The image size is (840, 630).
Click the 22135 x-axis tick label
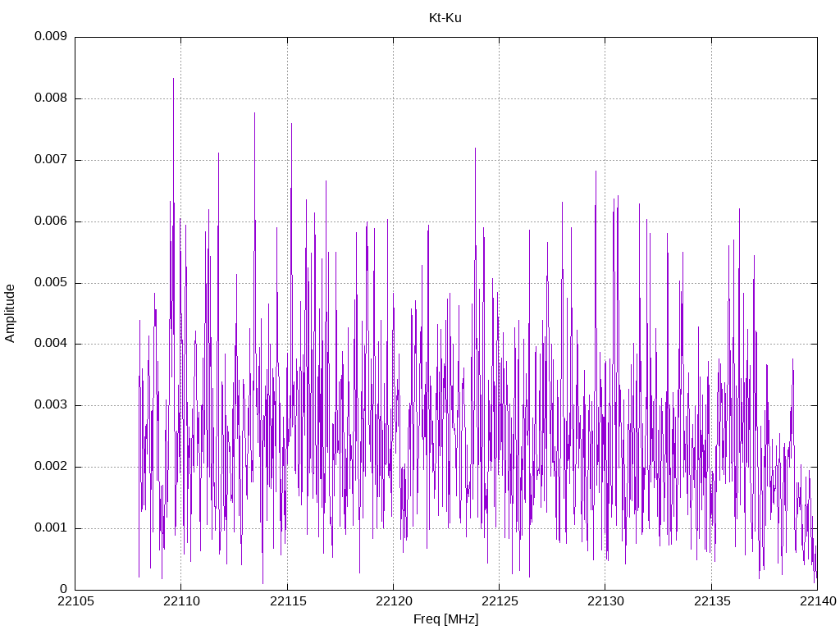[x=712, y=601]
